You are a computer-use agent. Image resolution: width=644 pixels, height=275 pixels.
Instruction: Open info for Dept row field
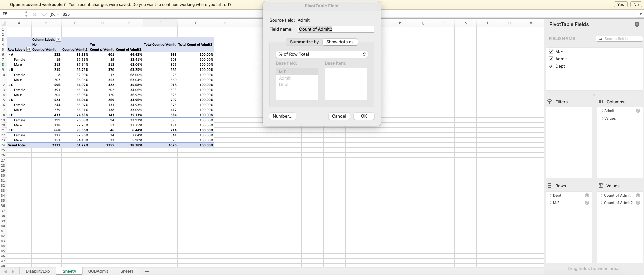(587, 195)
